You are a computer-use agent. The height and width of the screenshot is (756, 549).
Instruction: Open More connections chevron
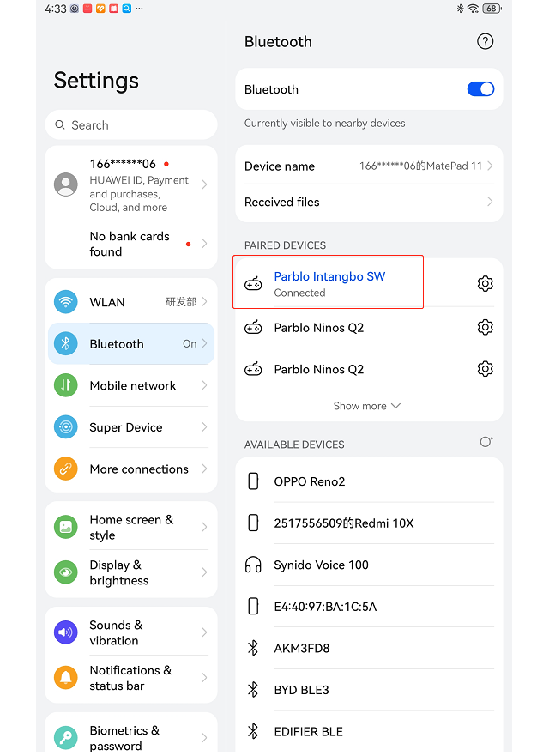coord(204,469)
